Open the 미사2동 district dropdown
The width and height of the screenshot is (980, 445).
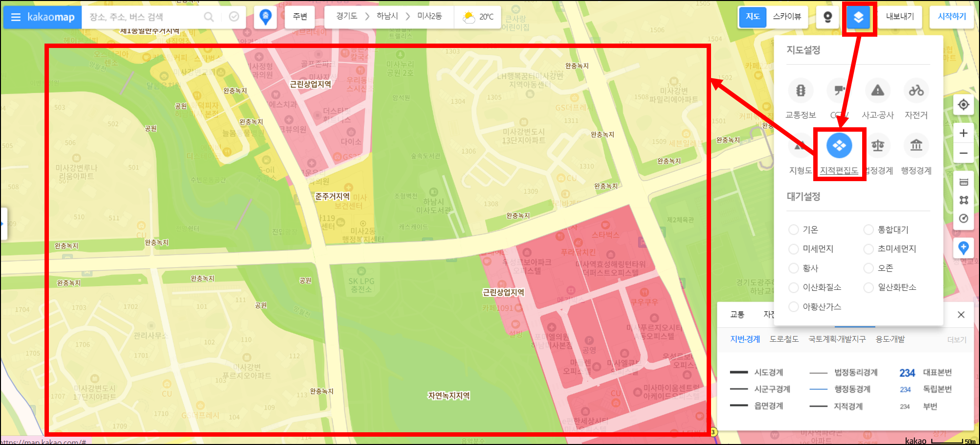429,16
